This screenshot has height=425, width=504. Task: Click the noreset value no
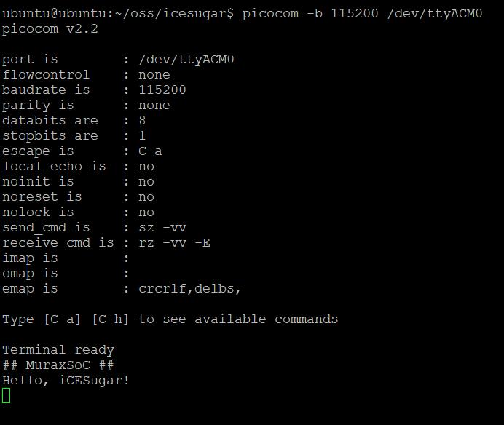point(146,197)
